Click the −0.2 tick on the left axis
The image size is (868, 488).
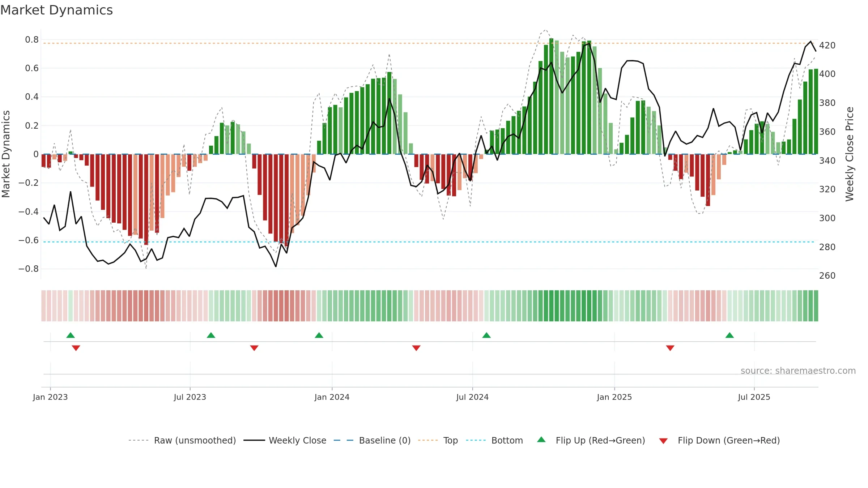point(29,183)
